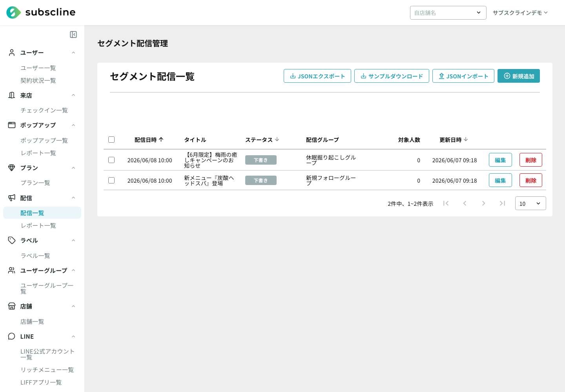Click the サンプルダウンロード button

click(392, 76)
